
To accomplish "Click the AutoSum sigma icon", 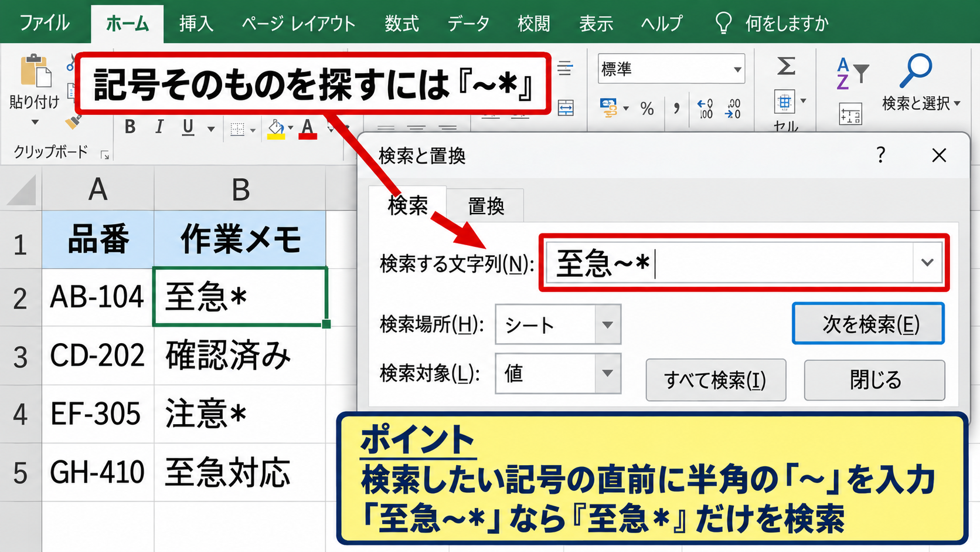I will (x=786, y=66).
